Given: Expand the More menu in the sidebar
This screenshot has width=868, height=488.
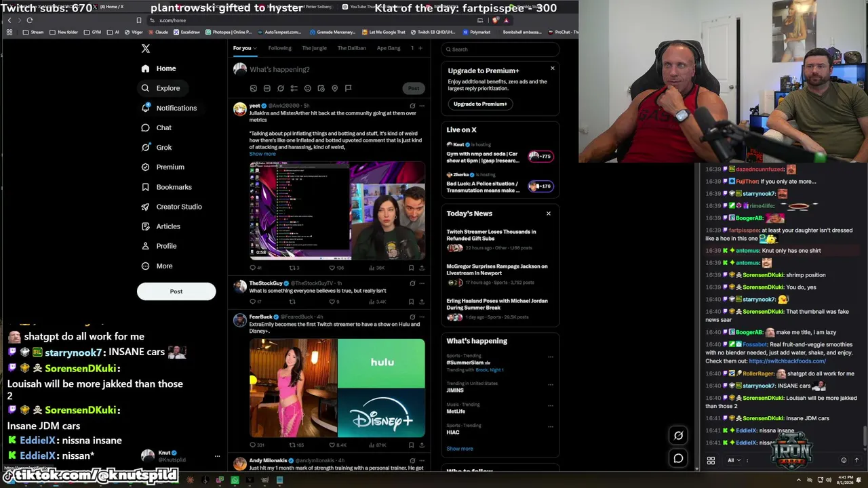Looking at the screenshot, I should [x=157, y=266].
